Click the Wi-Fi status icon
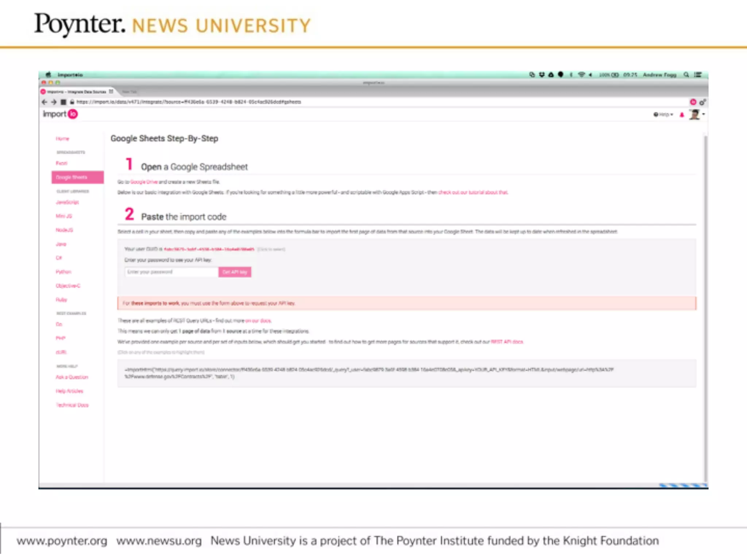This screenshot has height=560, width=747. [x=581, y=75]
